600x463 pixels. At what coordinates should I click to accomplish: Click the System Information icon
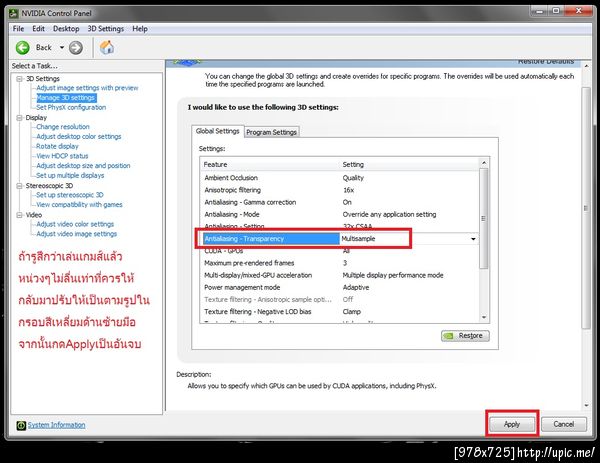[x=21, y=425]
